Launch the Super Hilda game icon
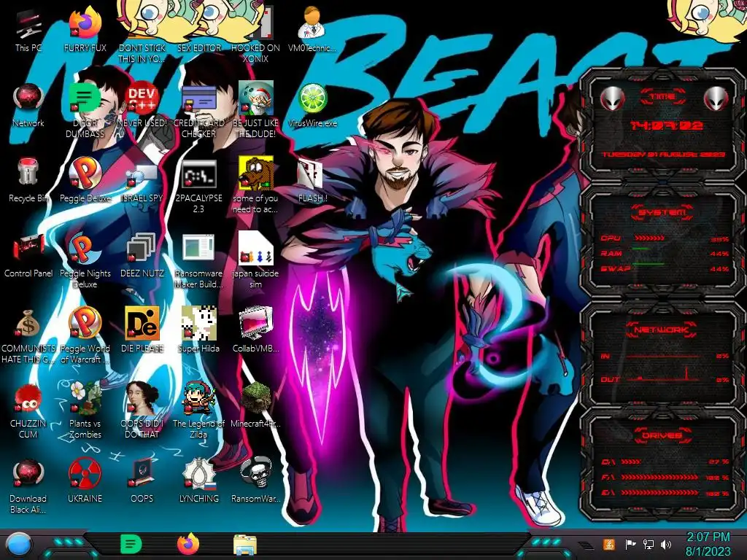This screenshot has height=560, width=747. 199,330
